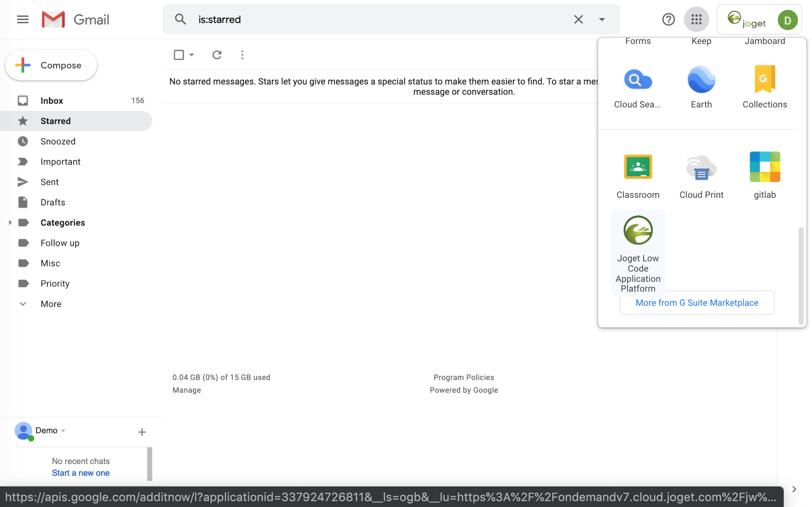
Task: Clear the search with the X icon
Action: pyautogui.click(x=578, y=20)
